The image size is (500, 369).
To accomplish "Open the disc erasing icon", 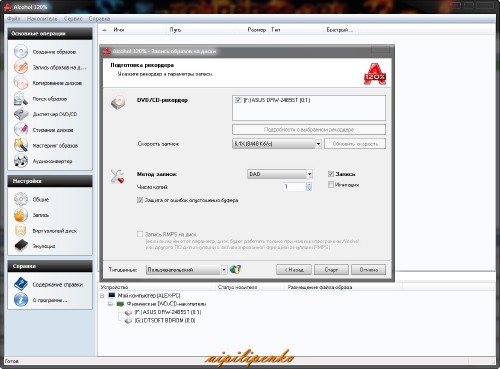I will click(21, 130).
